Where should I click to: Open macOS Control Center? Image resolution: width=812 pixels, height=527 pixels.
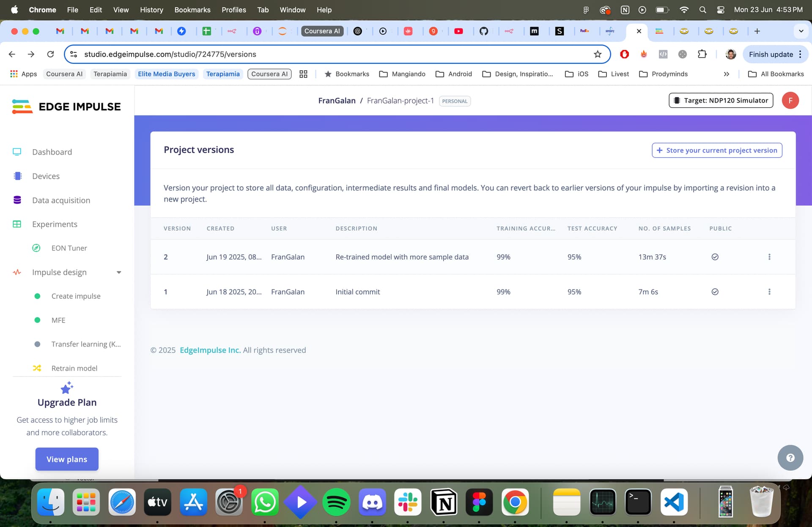[721, 10]
